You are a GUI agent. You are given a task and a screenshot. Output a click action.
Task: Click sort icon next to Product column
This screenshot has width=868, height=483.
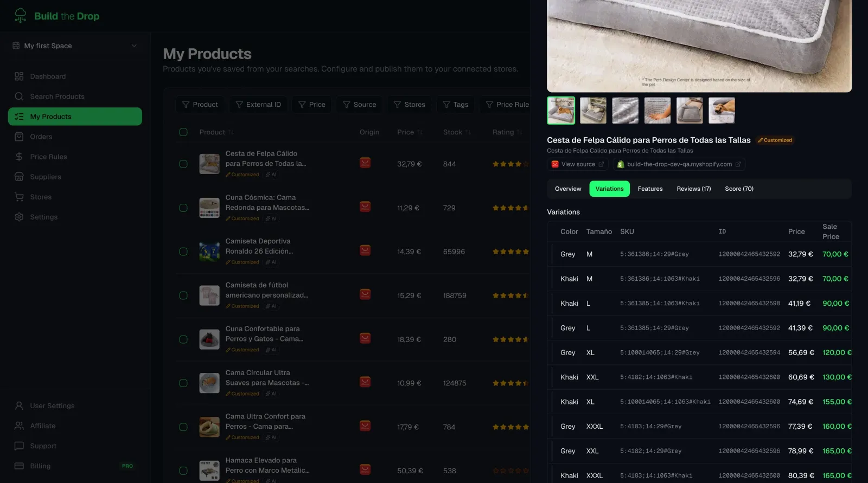coord(231,132)
